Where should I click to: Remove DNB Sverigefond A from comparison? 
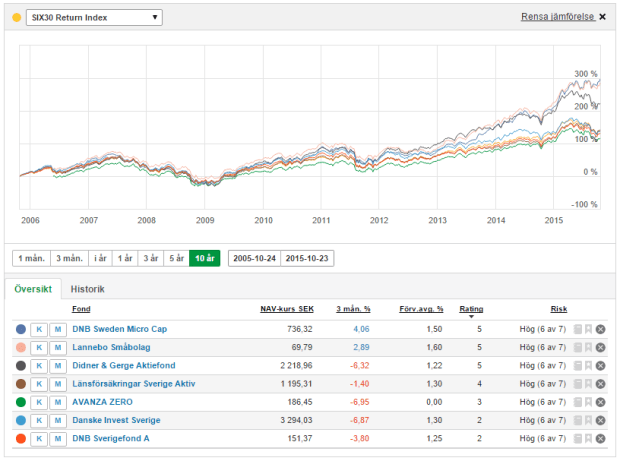(x=601, y=438)
